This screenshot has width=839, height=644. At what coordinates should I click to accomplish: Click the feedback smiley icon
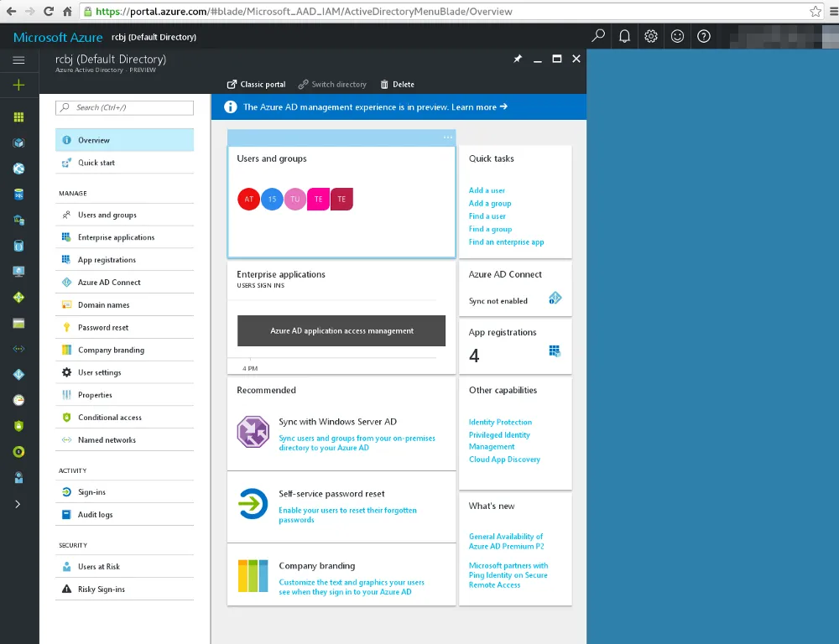(x=677, y=36)
